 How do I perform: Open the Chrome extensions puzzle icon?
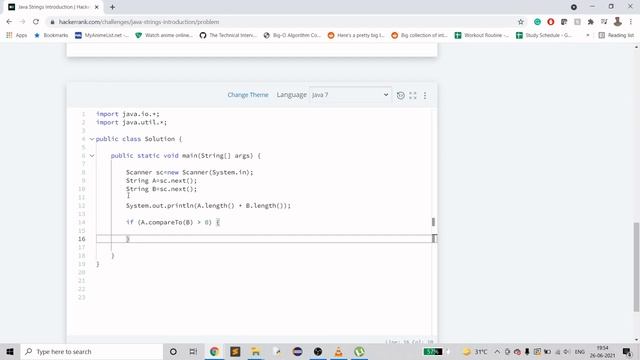[x=590, y=22]
